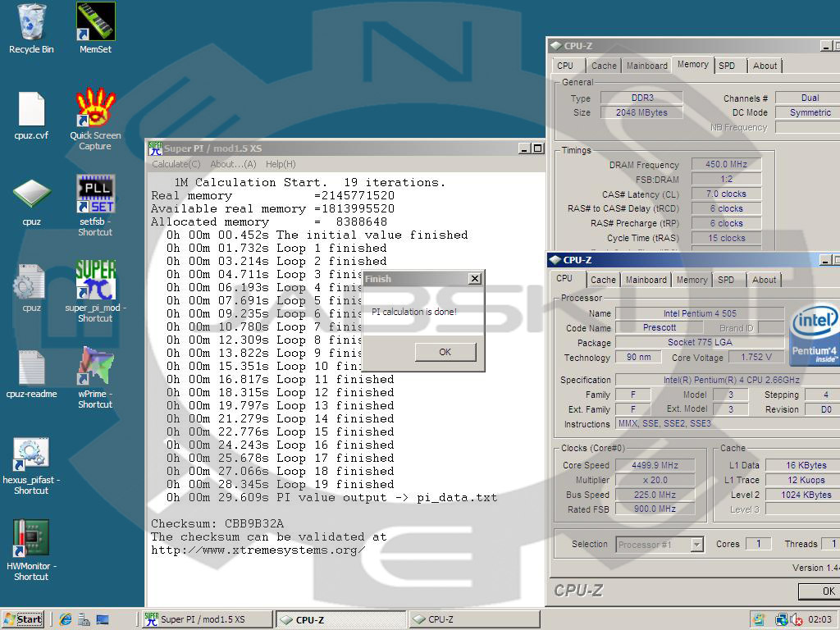Click the CPU-Z title icon in front window
This screenshot has height=630, width=840.
coord(555,260)
